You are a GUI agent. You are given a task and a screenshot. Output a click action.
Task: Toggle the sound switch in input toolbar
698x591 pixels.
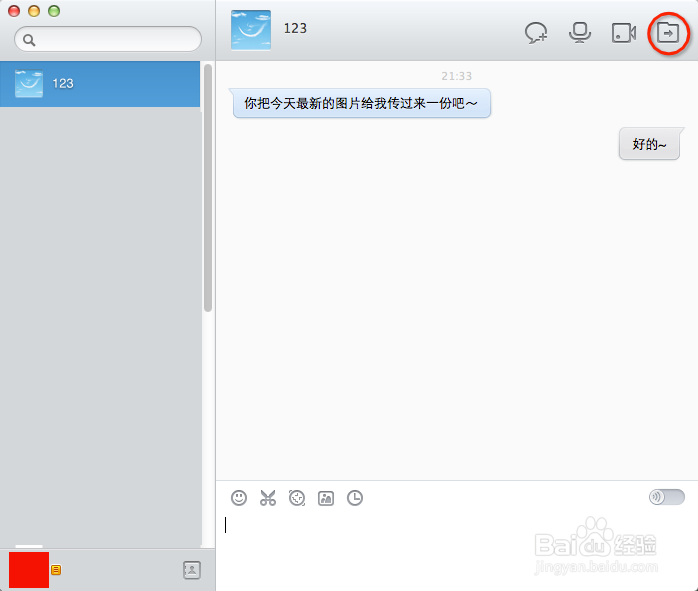[666, 497]
